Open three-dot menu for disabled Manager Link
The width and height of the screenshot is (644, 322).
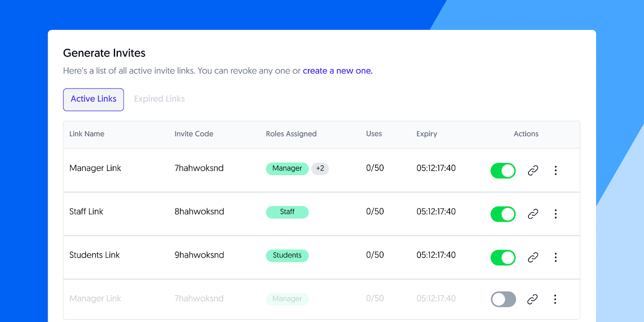[555, 299]
